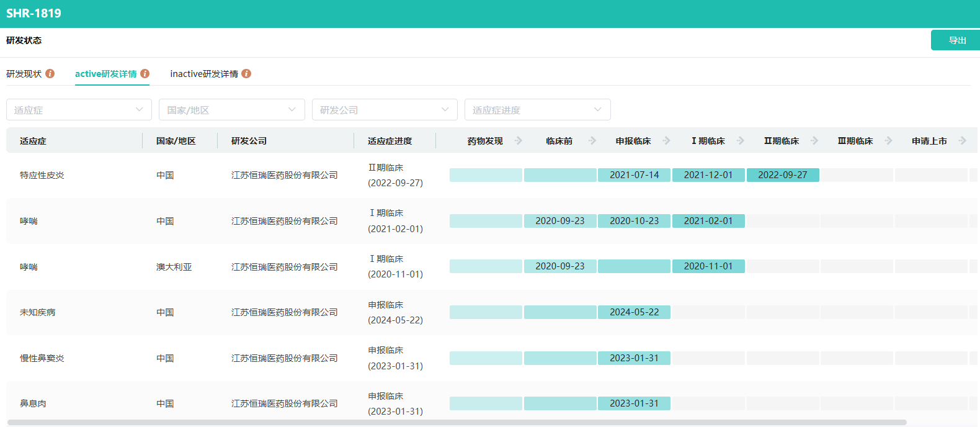Click arrow icon after 药物发现 column header
The image size is (980, 432).
(519, 141)
